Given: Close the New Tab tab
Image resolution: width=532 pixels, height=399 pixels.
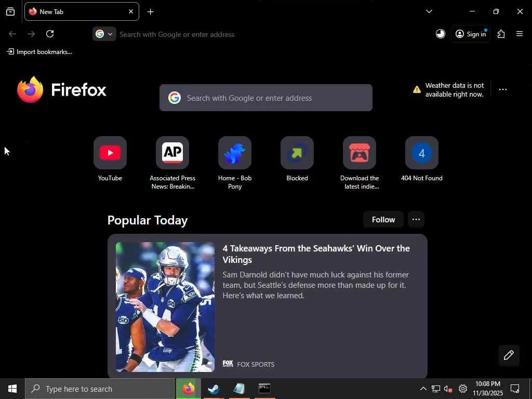Looking at the screenshot, I should (131, 11).
